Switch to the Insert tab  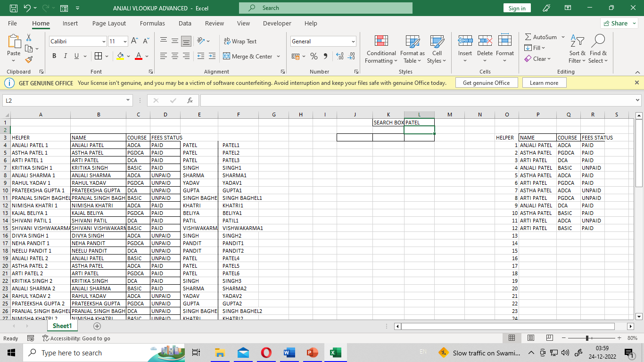pyautogui.click(x=70, y=23)
